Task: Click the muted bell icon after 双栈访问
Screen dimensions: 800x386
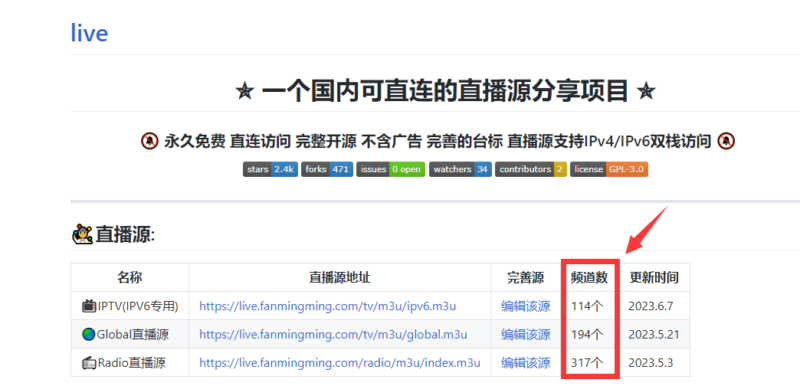Action: tap(726, 141)
